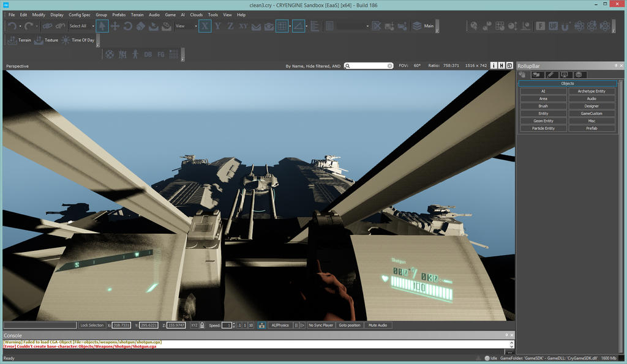627x364 pixels.
Task: Select the Scale tool
Action: point(140,26)
